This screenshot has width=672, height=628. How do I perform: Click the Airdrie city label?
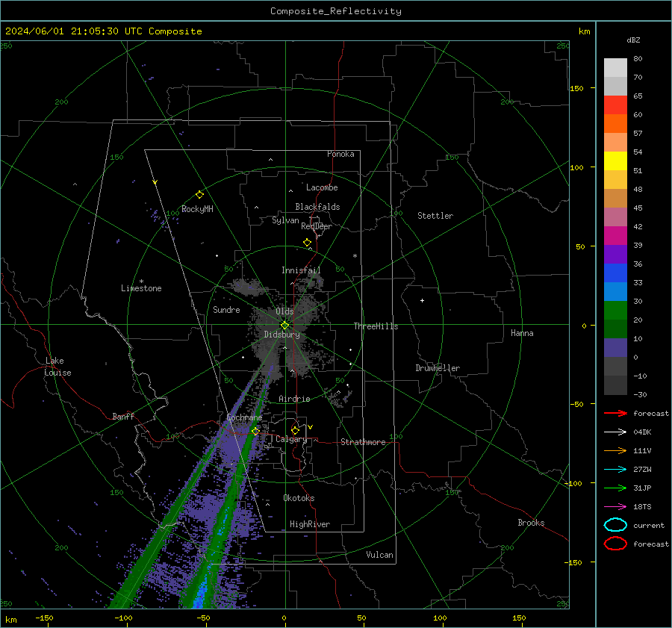tap(294, 399)
